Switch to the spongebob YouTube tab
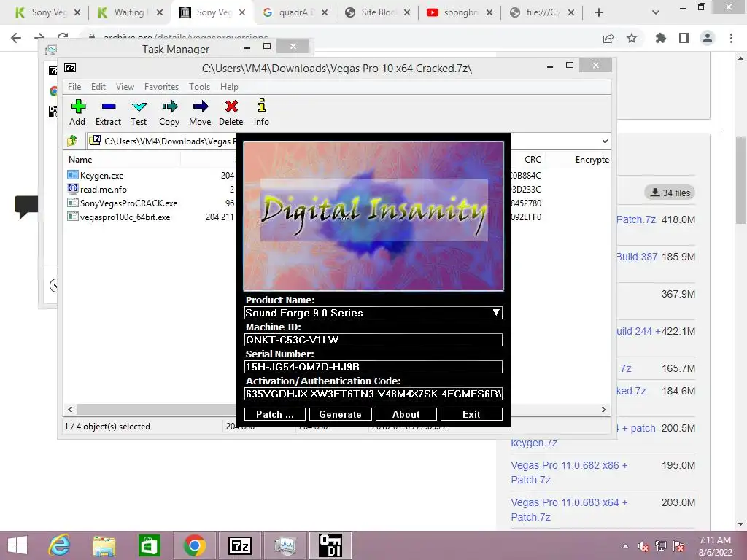The image size is (747, 560). click(x=460, y=12)
